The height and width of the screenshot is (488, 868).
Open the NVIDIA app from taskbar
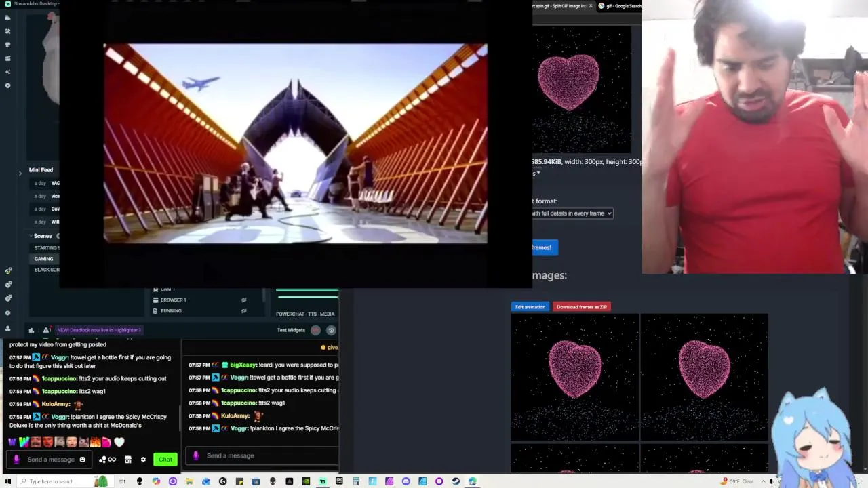tap(306, 481)
